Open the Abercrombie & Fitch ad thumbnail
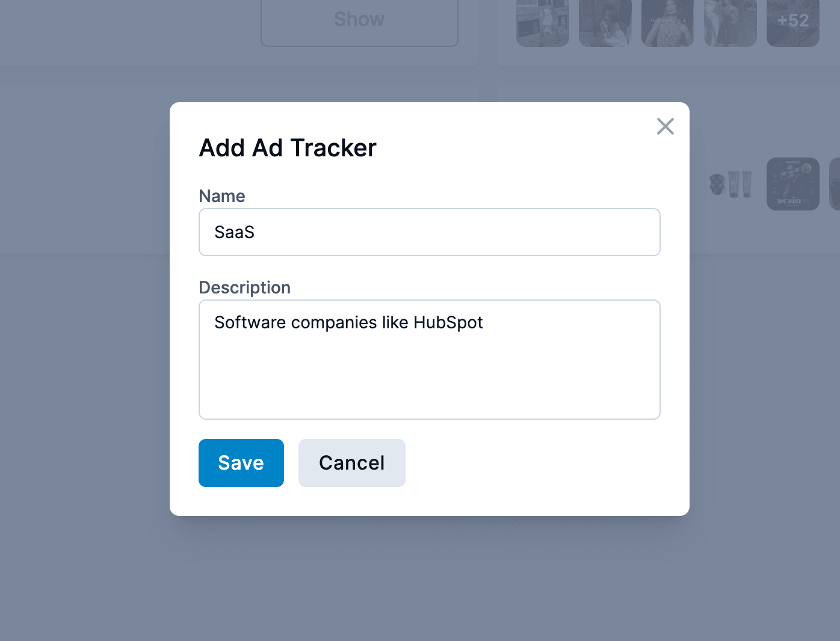Image resolution: width=840 pixels, height=641 pixels. 667,23
